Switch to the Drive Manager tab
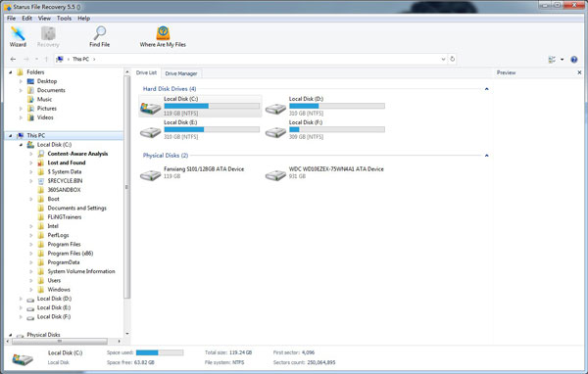Screen dimensions: 588x374 181,73
